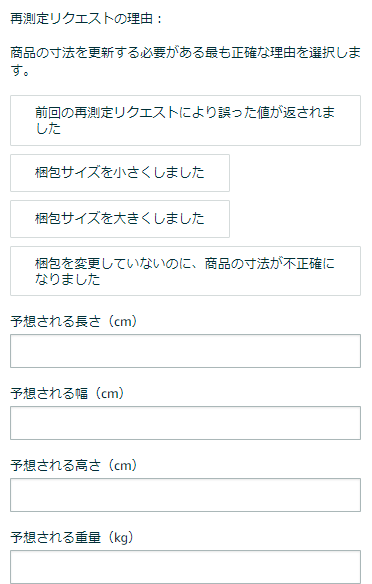The width and height of the screenshot is (372, 584).
Task: Activate the 予想される高さ (cm) text box
Action: pyautogui.click(x=185, y=495)
